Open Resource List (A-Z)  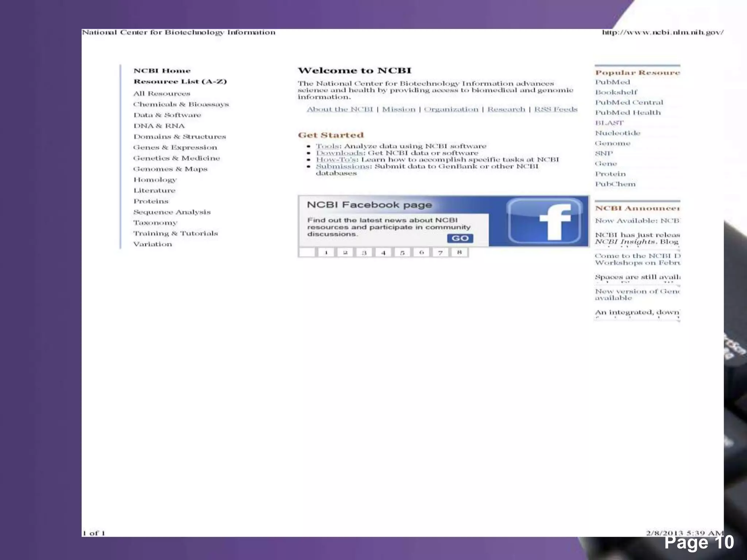pos(180,81)
